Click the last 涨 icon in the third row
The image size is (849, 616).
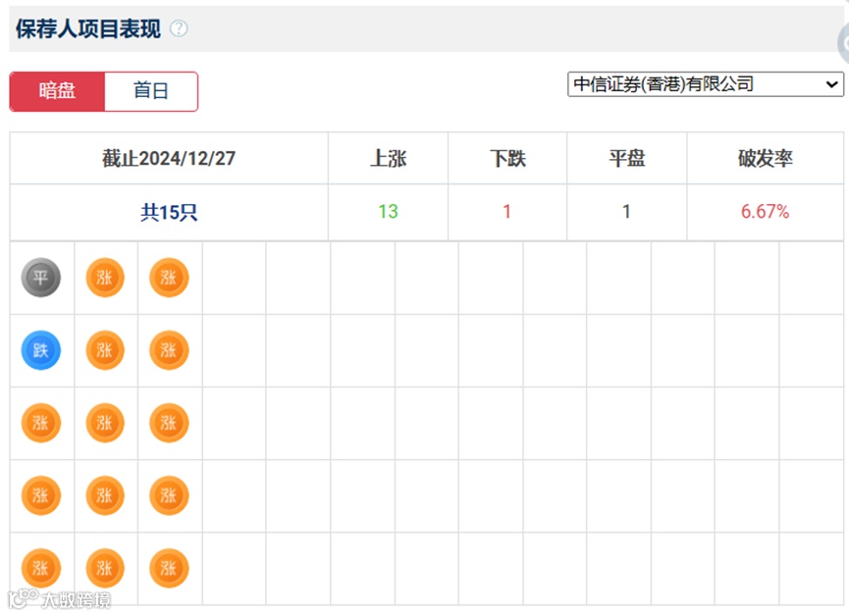tap(169, 423)
